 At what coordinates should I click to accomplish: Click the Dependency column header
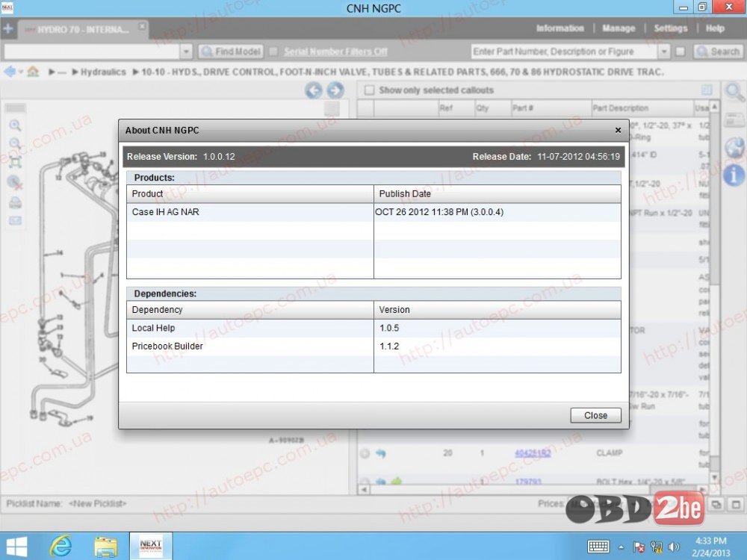pyautogui.click(x=250, y=310)
